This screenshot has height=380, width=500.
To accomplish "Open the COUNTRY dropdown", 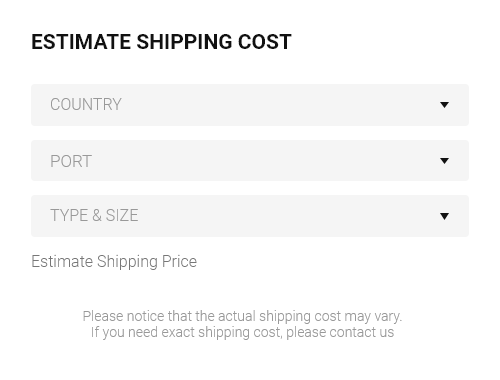I will click(250, 105).
